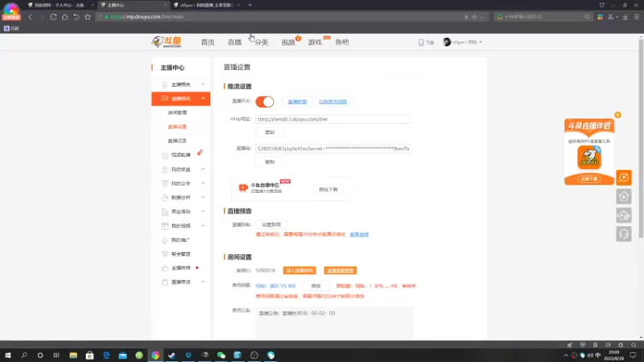This screenshot has width=644, height=362.
Task: Open the 分类 nav item
Action: pos(261,42)
